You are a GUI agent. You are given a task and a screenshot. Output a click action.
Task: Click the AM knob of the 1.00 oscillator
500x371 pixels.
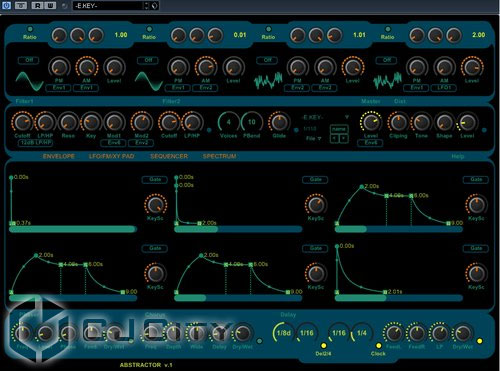87,67
